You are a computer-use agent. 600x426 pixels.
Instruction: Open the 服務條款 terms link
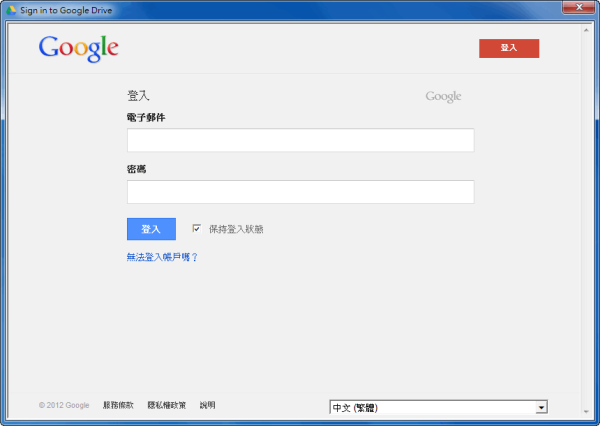point(118,405)
